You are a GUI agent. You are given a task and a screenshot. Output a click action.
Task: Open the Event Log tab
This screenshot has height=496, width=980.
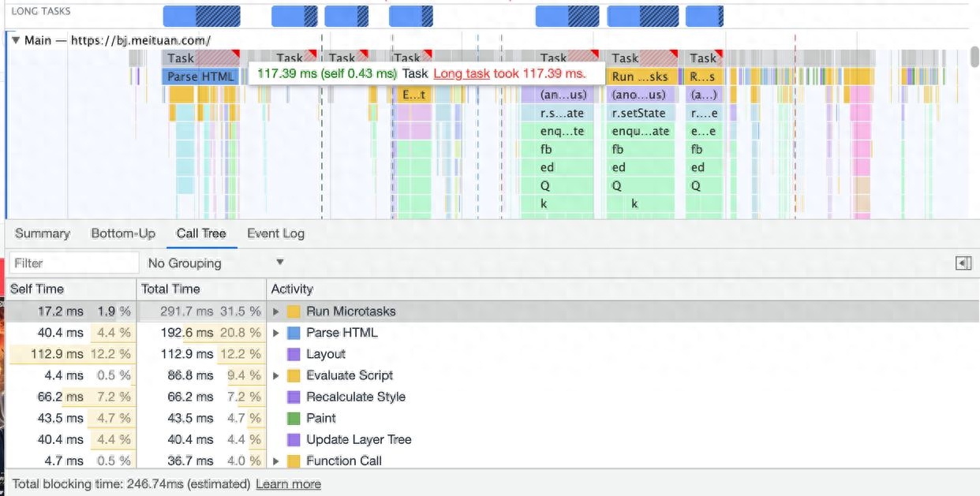coord(275,233)
